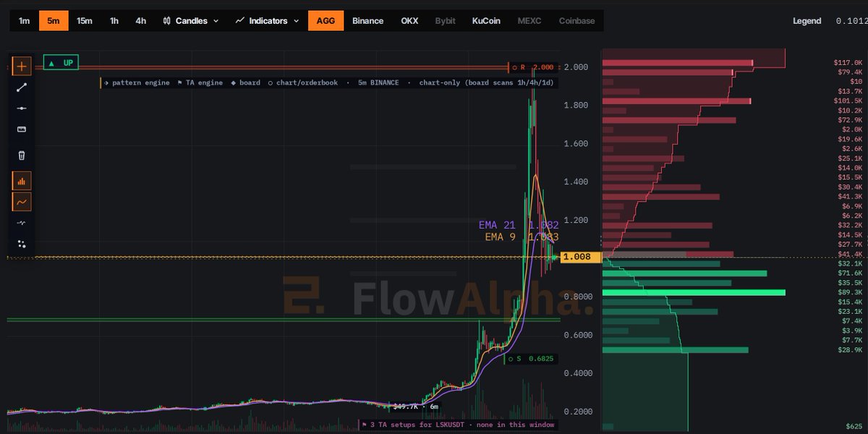This screenshot has width=868, height=434.
Task: Click the pattern engine label
Action: coord(137,83)
